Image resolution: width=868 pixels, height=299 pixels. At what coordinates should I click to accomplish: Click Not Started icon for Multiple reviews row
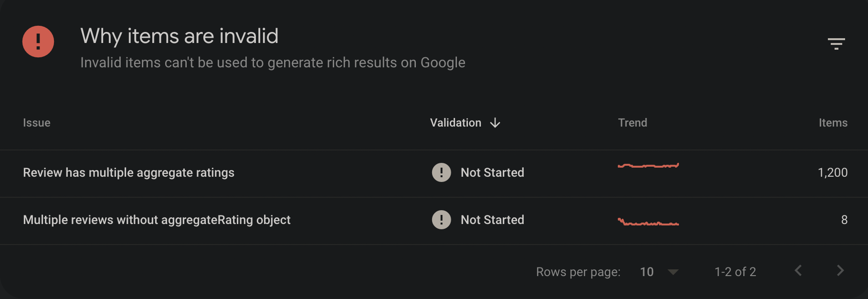(441, 220)
